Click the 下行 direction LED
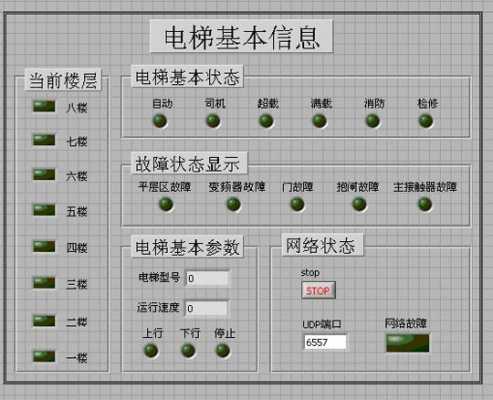 point(188,350)
